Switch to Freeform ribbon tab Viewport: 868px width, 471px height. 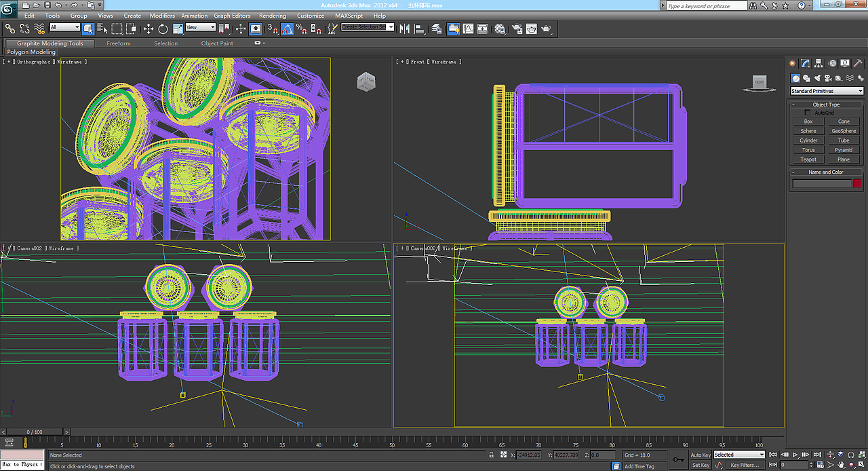pos(119,43)
